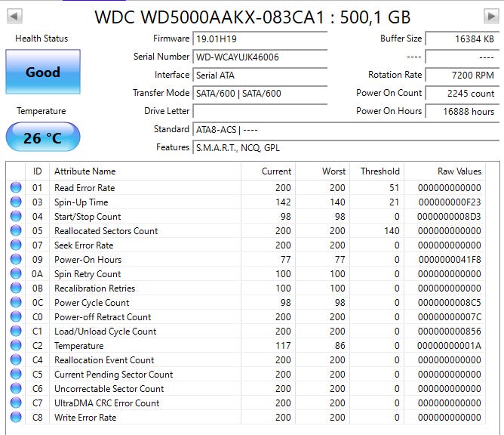This screenshot has height=435, width=504.
Task: Click status icon of Current Pending Sector Count
Action: [16, 374]
